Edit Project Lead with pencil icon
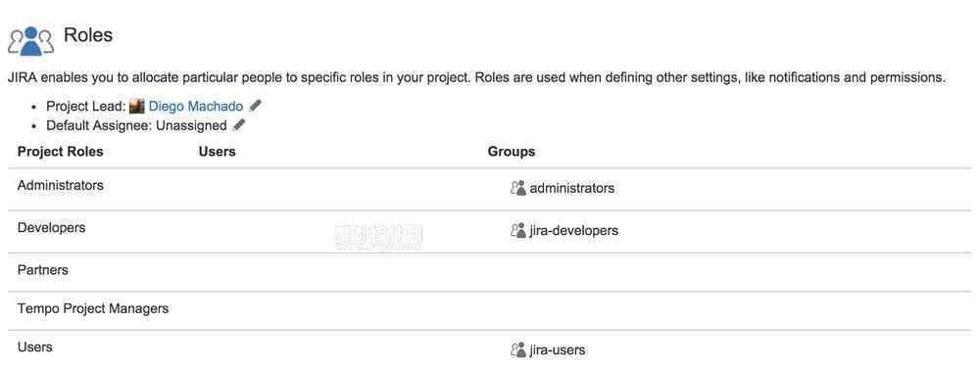The image size is (980, 368). click(x=255, y=106)
